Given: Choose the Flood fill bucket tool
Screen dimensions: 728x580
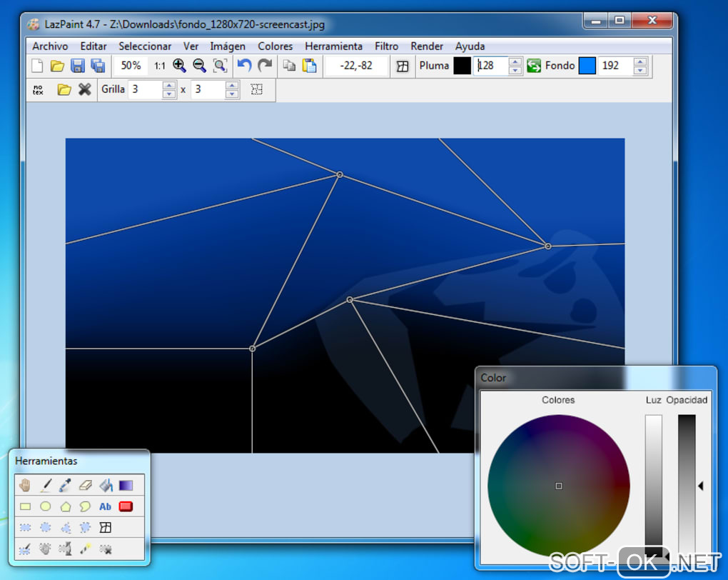Looking at the screenshot, I should point(106,486).
